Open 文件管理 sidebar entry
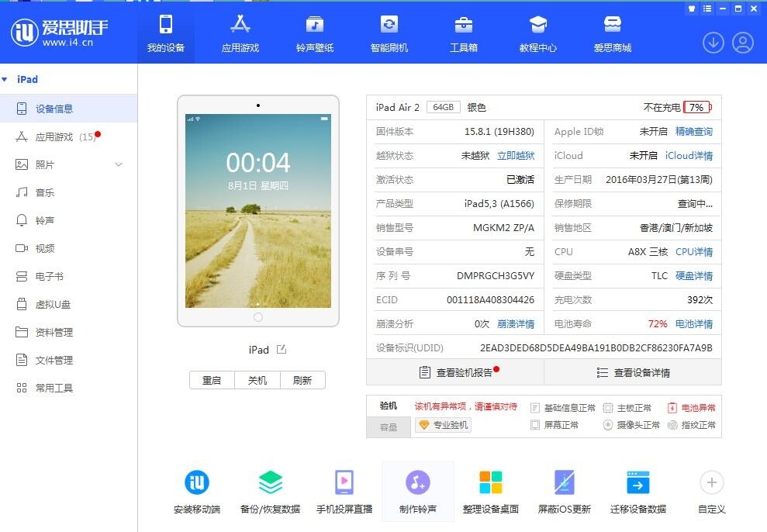This screenshot has height=532, width=767. (68, 360)
